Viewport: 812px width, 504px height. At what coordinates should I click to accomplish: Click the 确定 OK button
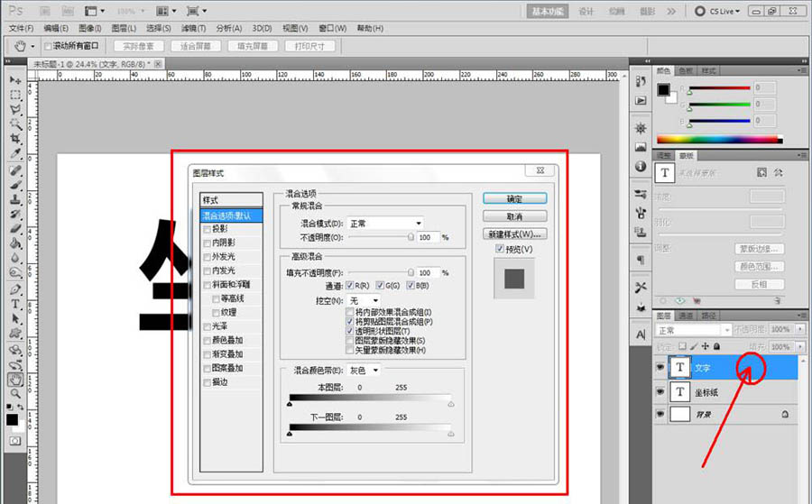coord(515,198)
